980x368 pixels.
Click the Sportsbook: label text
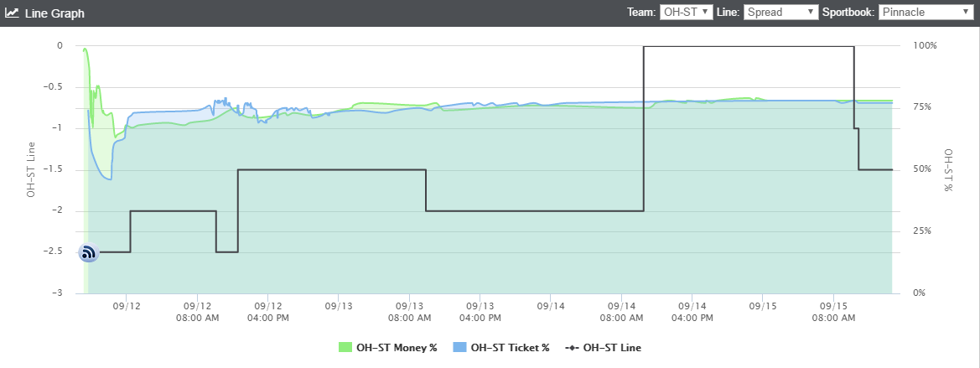(x=848, y=12)
